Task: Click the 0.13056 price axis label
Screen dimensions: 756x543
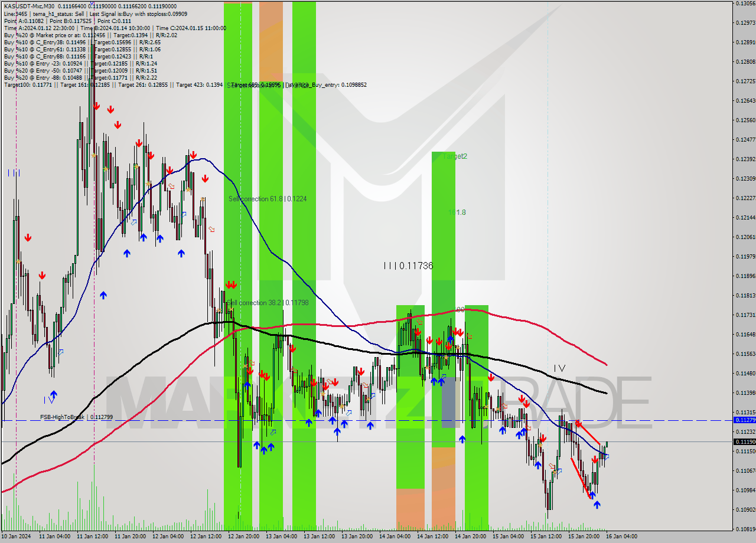Action: click(x=745, y=4)
